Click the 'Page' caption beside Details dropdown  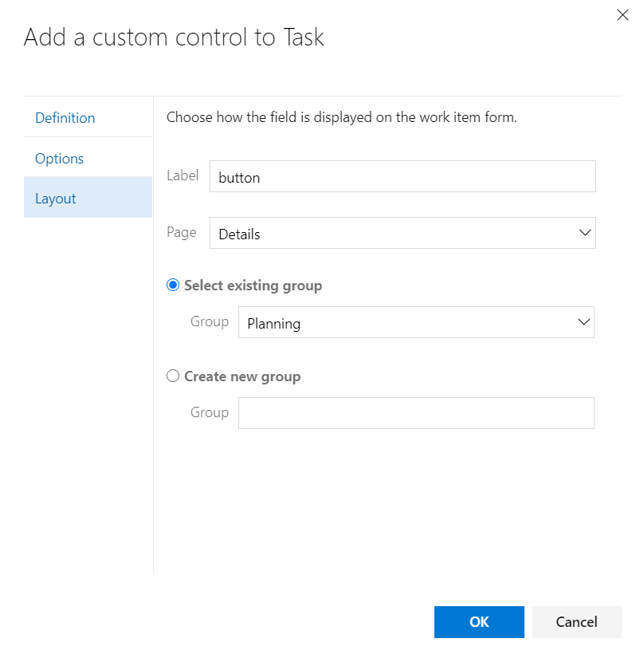(182, 233)
